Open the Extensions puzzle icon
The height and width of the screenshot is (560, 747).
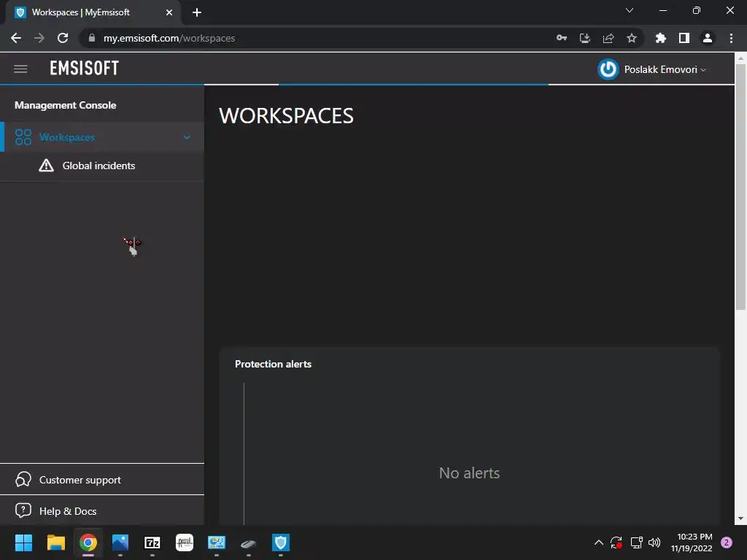coord(661,38)
